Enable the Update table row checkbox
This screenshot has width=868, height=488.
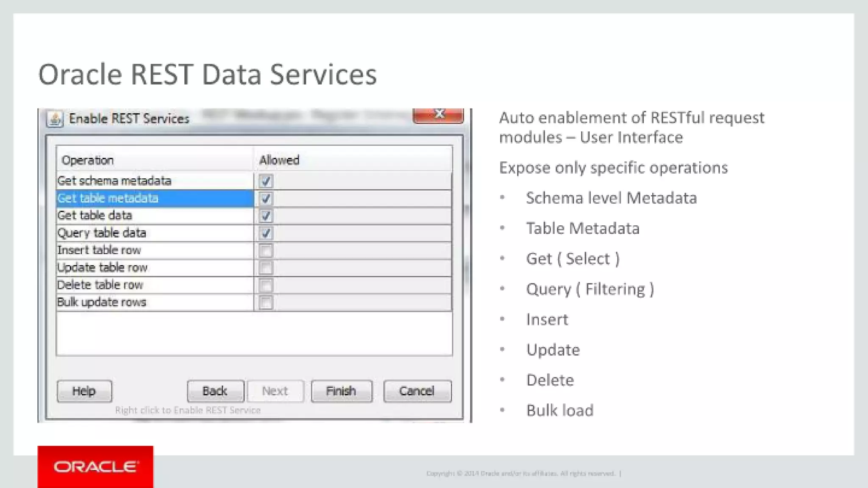point(266,268)
